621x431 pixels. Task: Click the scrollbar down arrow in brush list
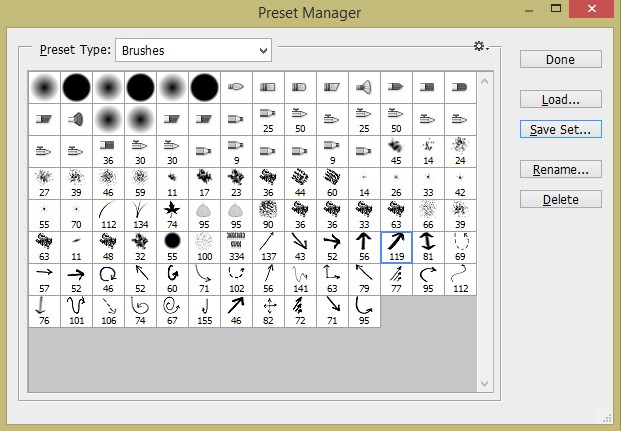(485, 385)
